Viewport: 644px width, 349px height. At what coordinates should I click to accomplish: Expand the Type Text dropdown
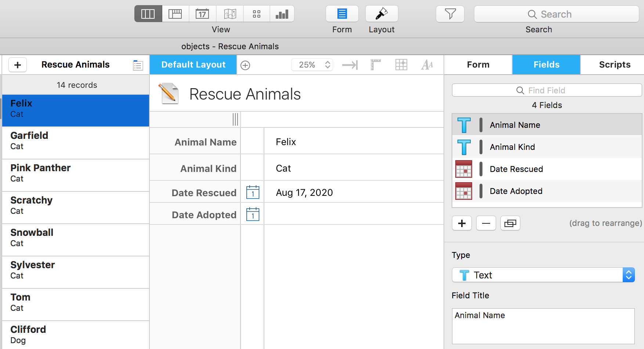628,275
